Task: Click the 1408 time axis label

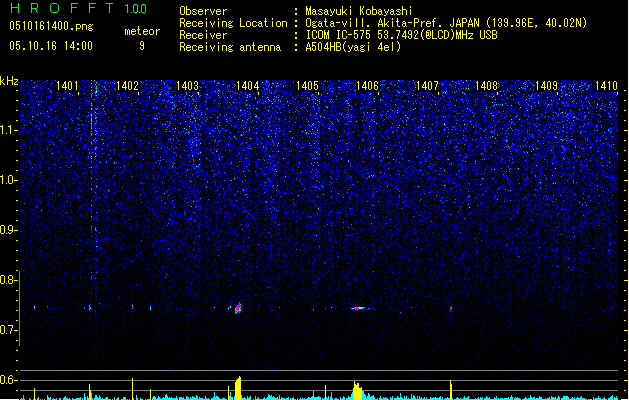Action: tap(486, 86)
